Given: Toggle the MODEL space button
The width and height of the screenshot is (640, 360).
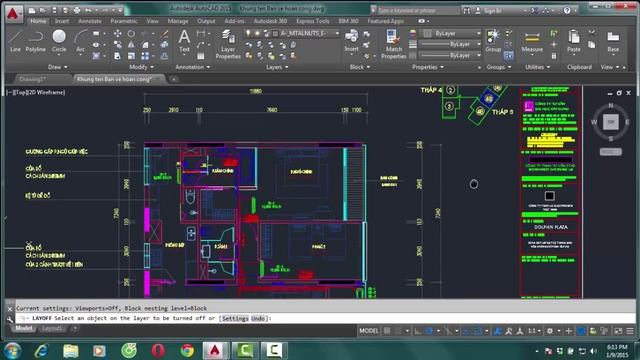Looking at the screenshot, I should pyautogui.click(x=369, y=331).
